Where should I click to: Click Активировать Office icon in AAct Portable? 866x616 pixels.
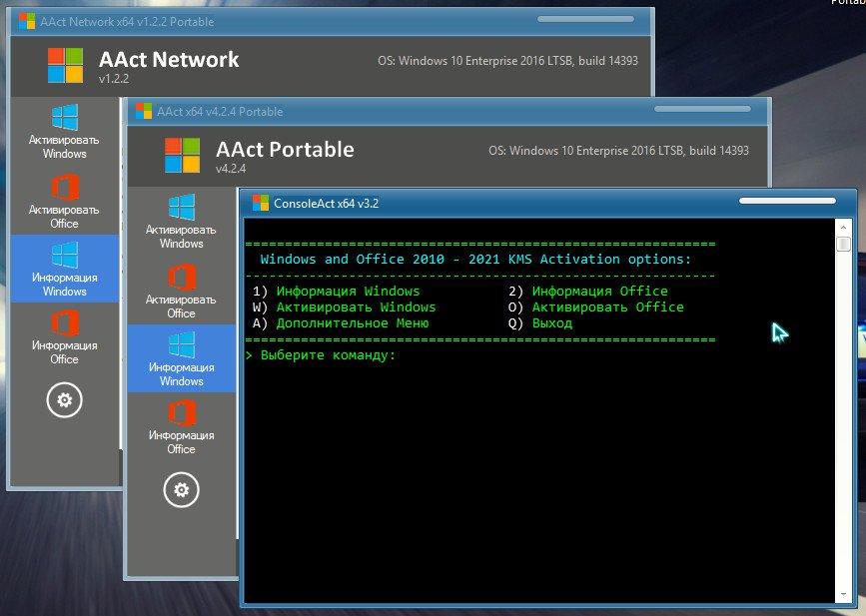pos(181,278)
